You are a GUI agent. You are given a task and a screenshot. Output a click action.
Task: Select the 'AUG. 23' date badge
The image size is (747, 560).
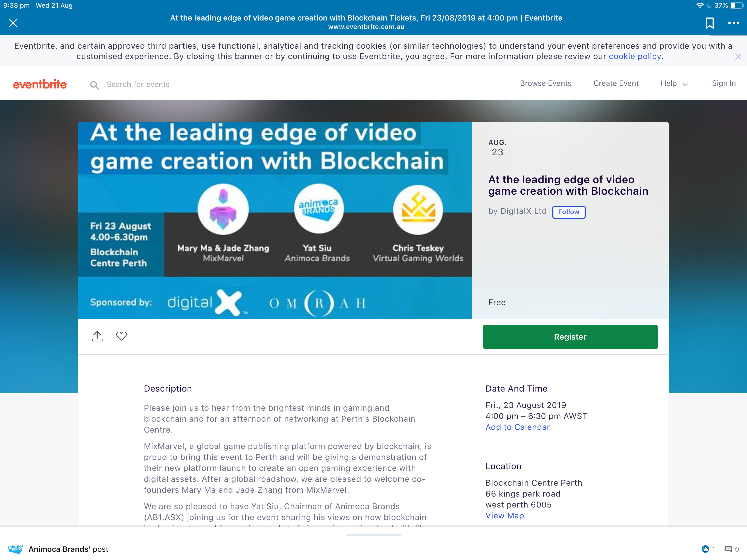pyautogui.click(x=497, y=148)
